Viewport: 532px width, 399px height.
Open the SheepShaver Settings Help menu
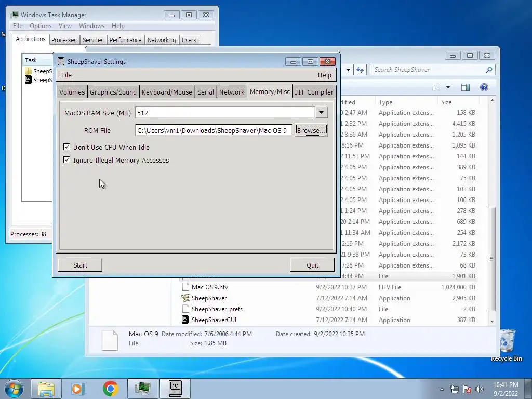tap(324, 75)
